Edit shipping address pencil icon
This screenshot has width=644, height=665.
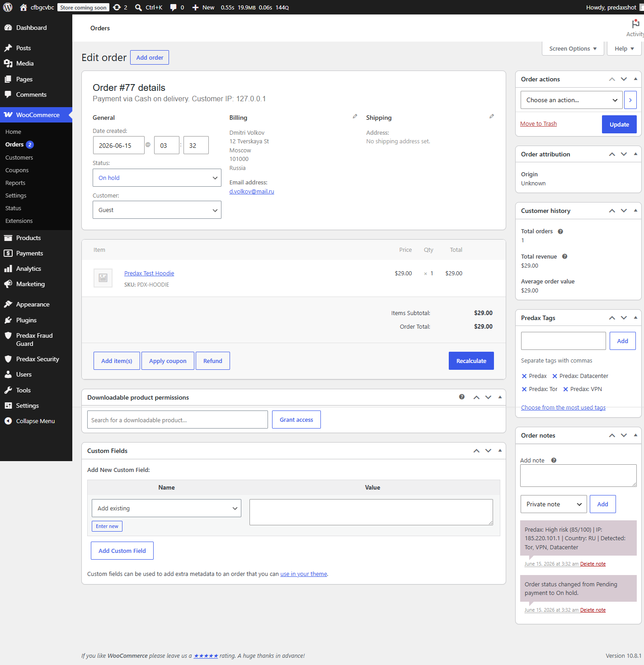(492, 117)
